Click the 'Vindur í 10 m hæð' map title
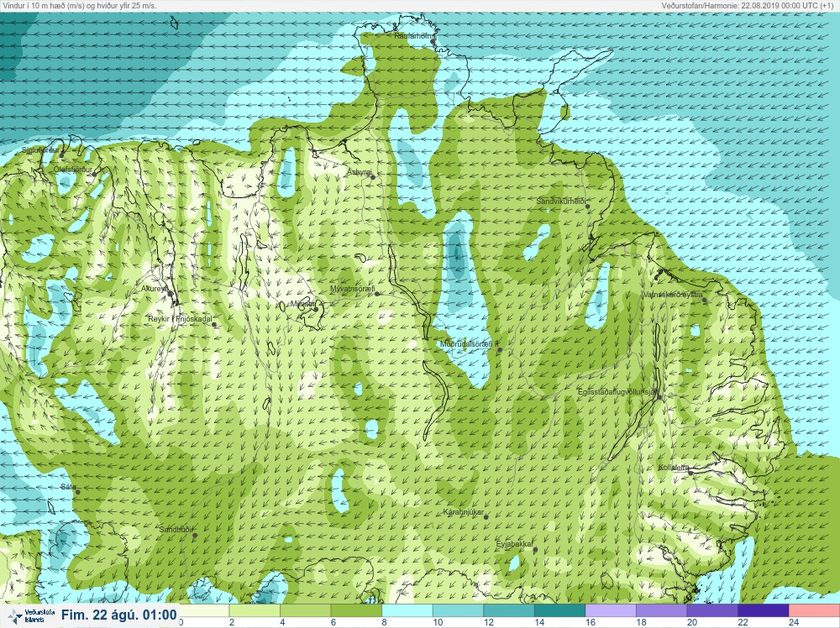Viewport: 840px width, 628px height. (80, 6)
